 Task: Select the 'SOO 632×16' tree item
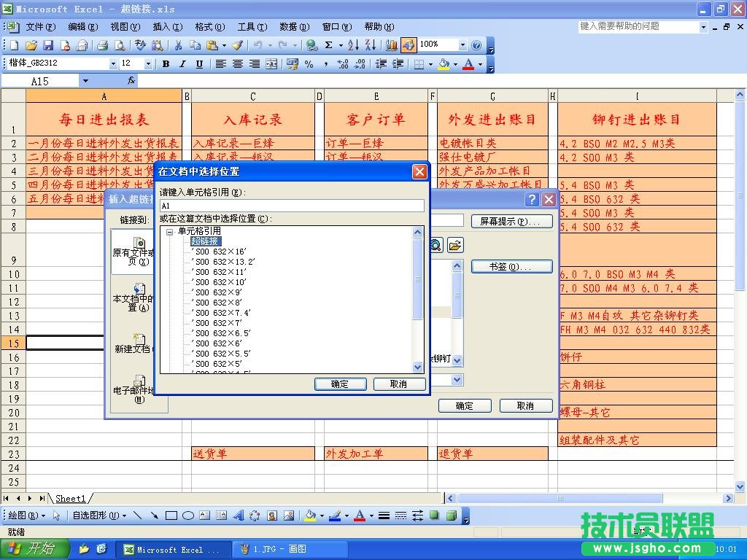tap(219, 252)
